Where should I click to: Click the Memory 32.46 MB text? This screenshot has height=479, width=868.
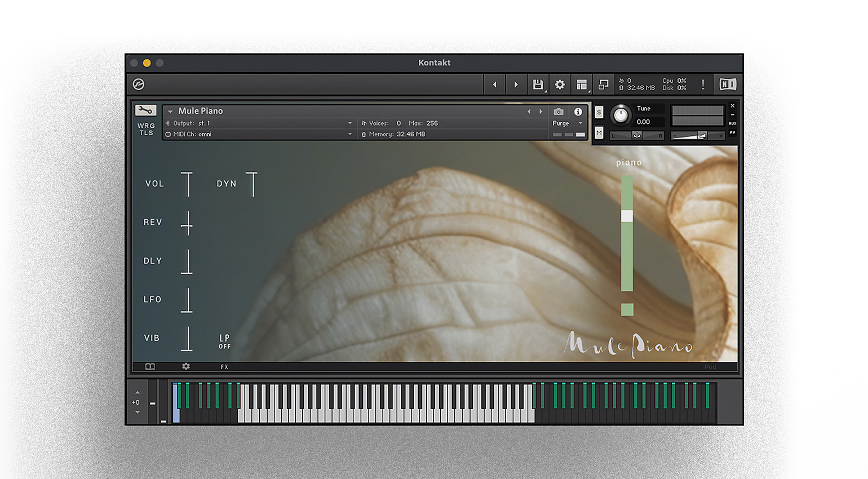coord(397,134)
